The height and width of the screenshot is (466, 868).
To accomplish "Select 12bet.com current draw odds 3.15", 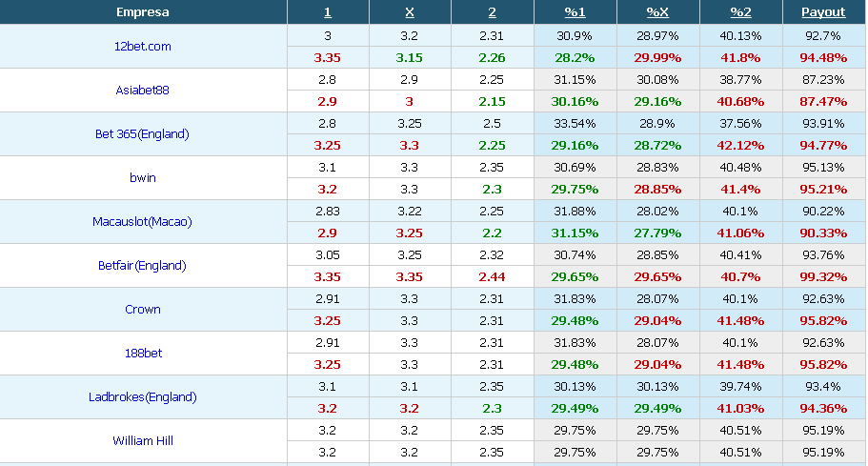I will tap(410, 57).
